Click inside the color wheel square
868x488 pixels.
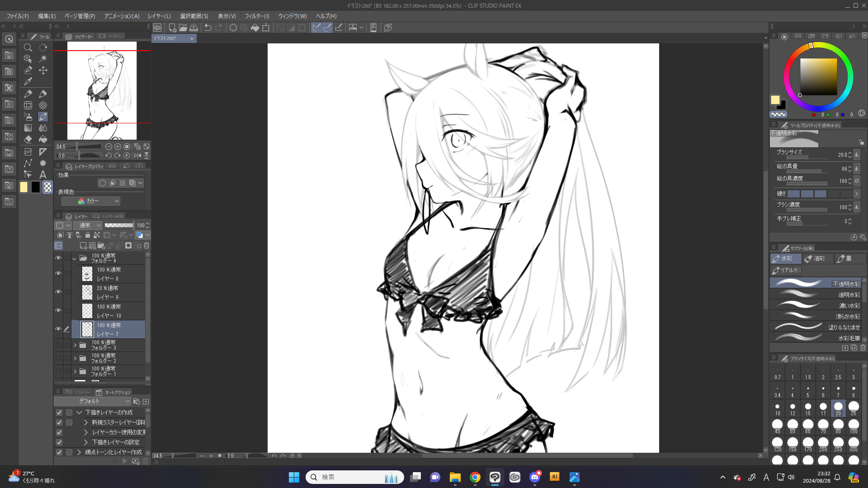(x=818, y=77)
